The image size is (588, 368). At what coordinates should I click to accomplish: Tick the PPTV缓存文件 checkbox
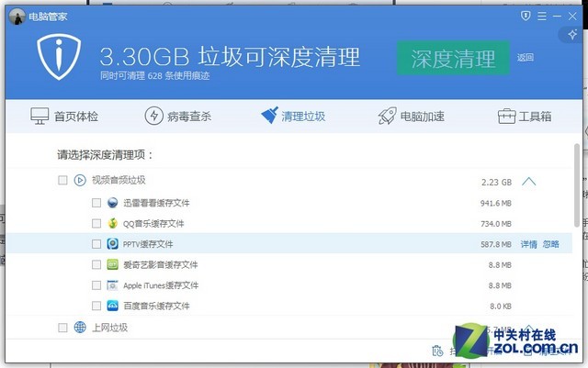coord(96,244)
